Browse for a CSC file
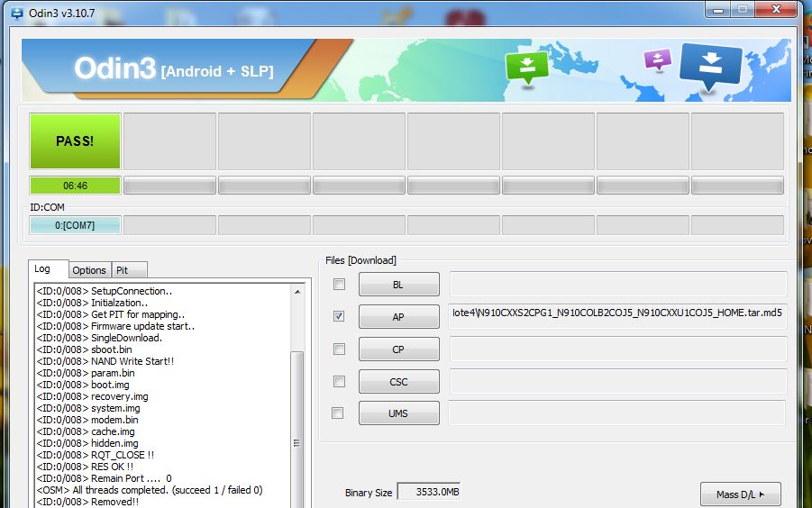This screenshot has width=812, height=508. click(x=398, y=382)
